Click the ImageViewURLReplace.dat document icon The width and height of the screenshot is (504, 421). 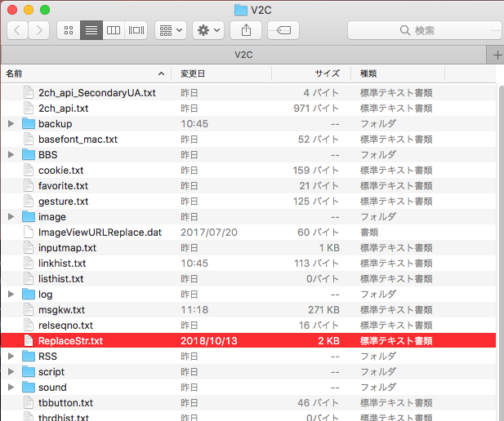click(29, 232)
